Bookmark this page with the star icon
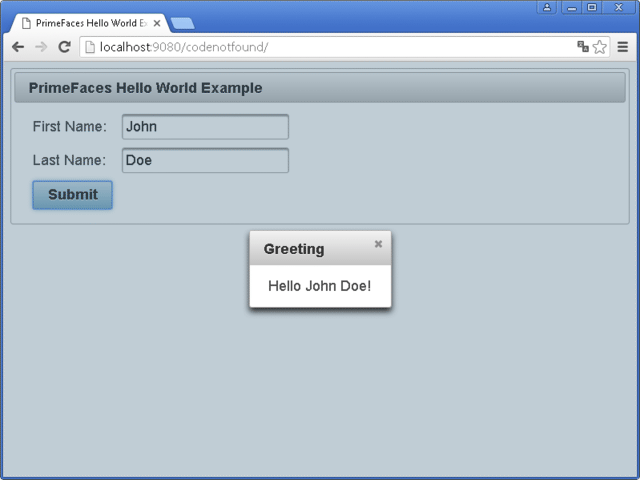This screenshot has width=640, height=480. point(600,47)
